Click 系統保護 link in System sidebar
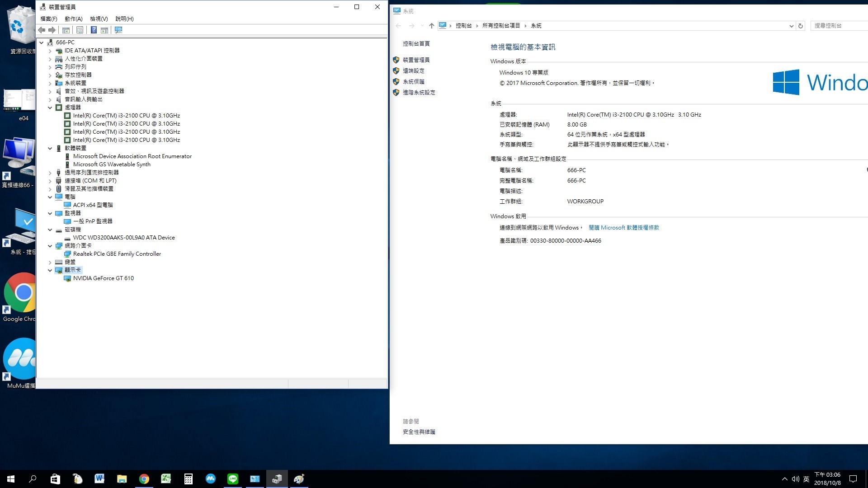 point(413,82)
